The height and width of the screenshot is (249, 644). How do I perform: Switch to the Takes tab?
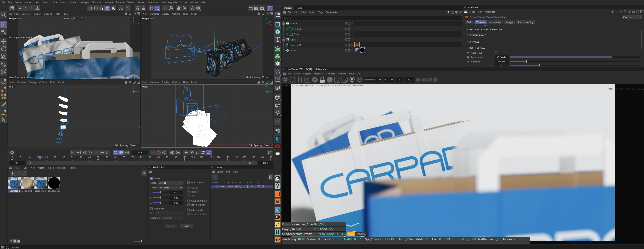(x=299, y=8)
